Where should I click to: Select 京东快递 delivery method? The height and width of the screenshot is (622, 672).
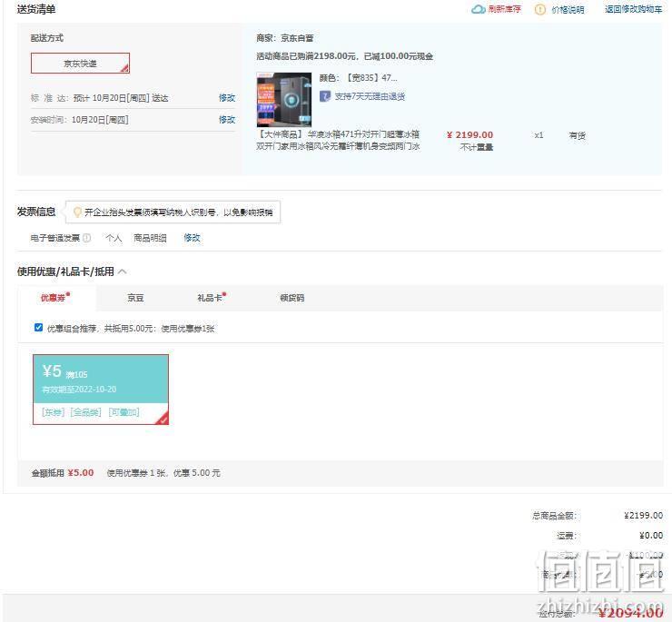coord(80,63)
